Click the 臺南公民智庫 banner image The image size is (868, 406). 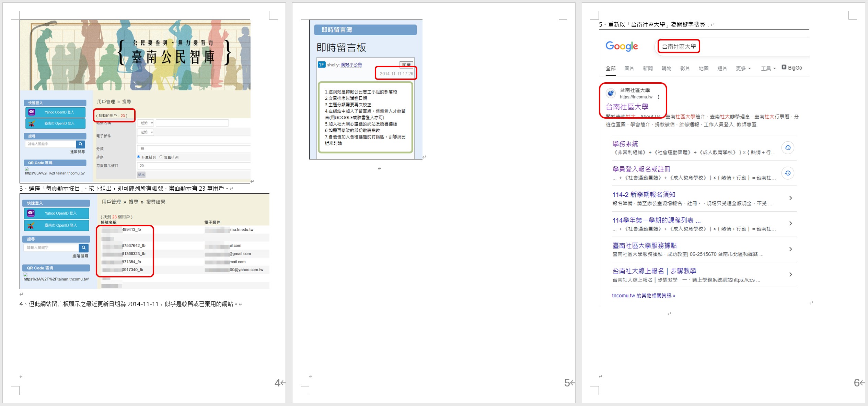point(135,55)
